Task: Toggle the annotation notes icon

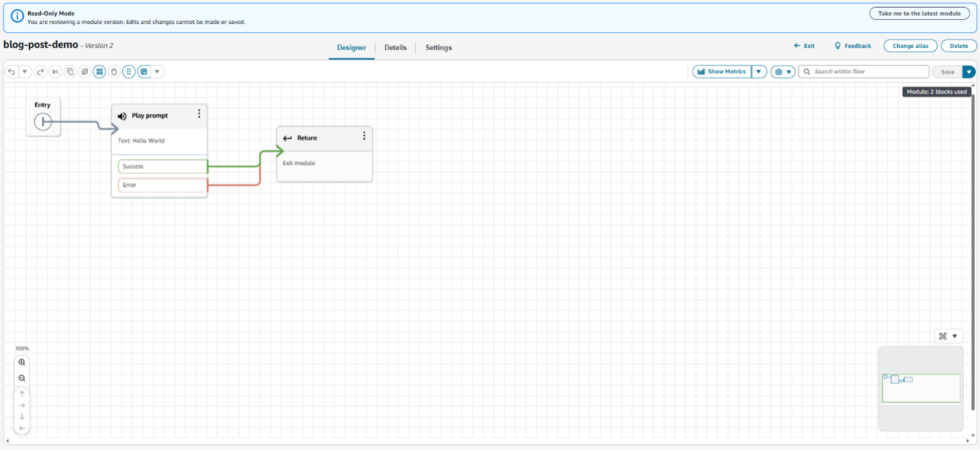Action: pos(143,72)
